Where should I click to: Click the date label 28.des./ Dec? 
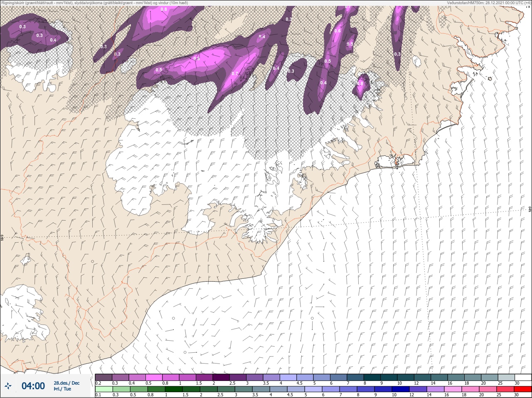[x=66, y=383]
